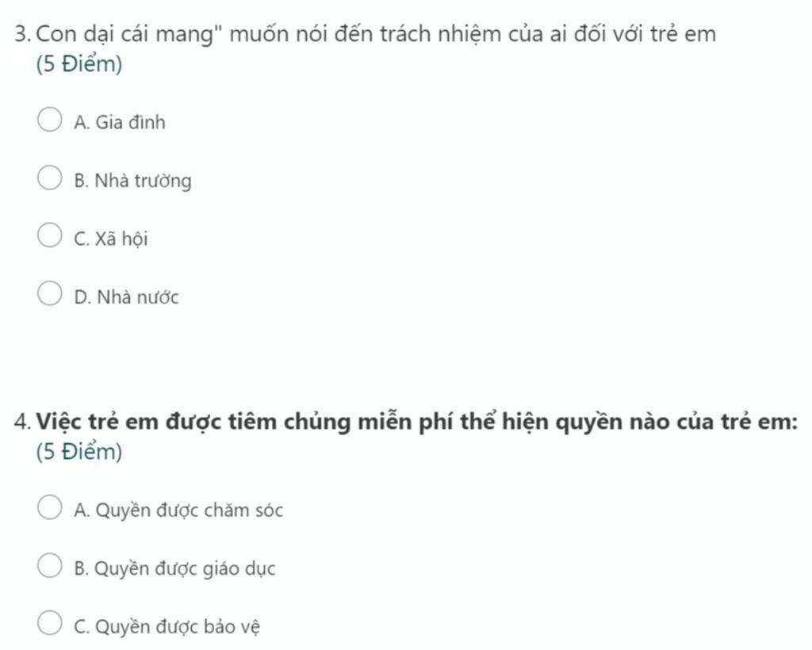Image resolution: width=812 pixels, height=650 pixels.
Task: Click "(5 Điểm)" under question 3
Action: [79, 65]
